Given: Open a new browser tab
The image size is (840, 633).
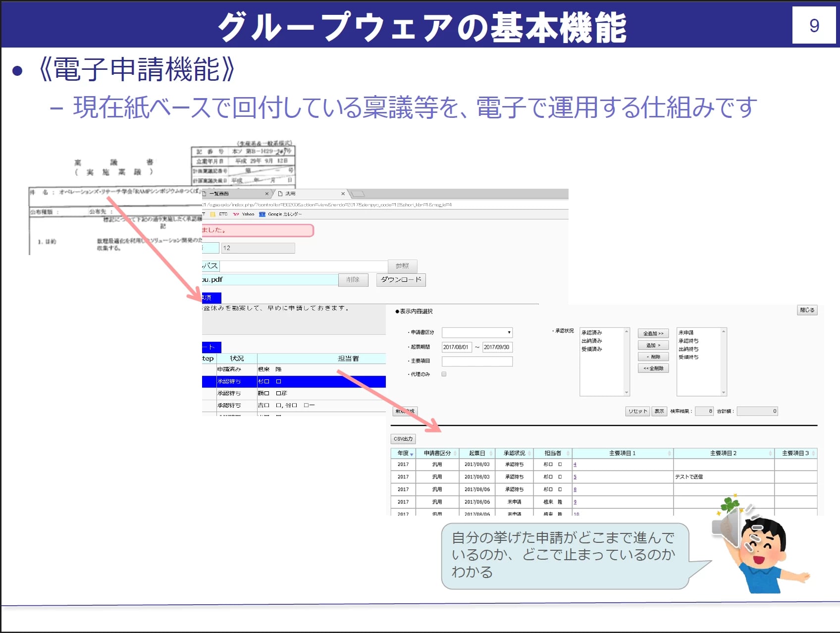Looking at the screenshot, I should click(358, 194).
